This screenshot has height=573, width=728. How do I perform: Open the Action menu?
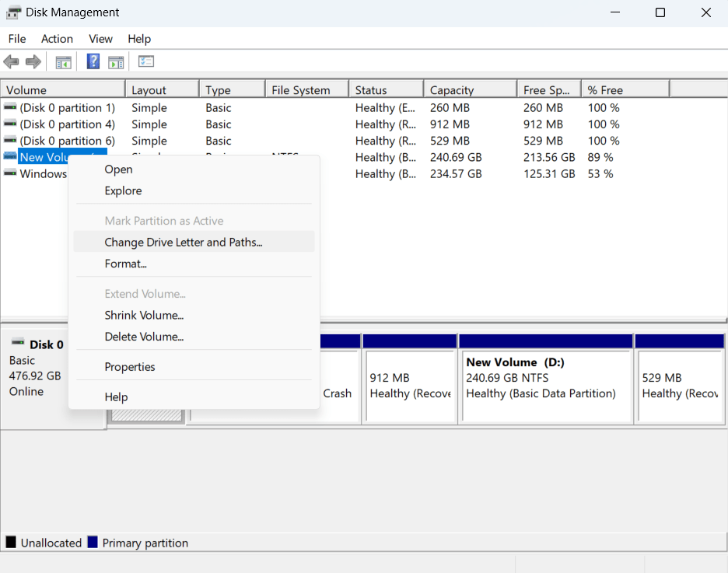[x=57, y=39]
